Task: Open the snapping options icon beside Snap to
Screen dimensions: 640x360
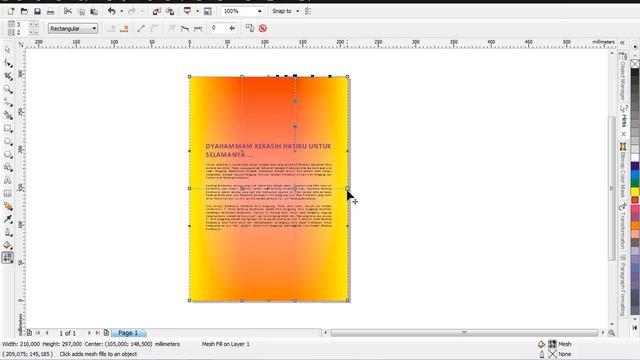Action: (308, 11)
